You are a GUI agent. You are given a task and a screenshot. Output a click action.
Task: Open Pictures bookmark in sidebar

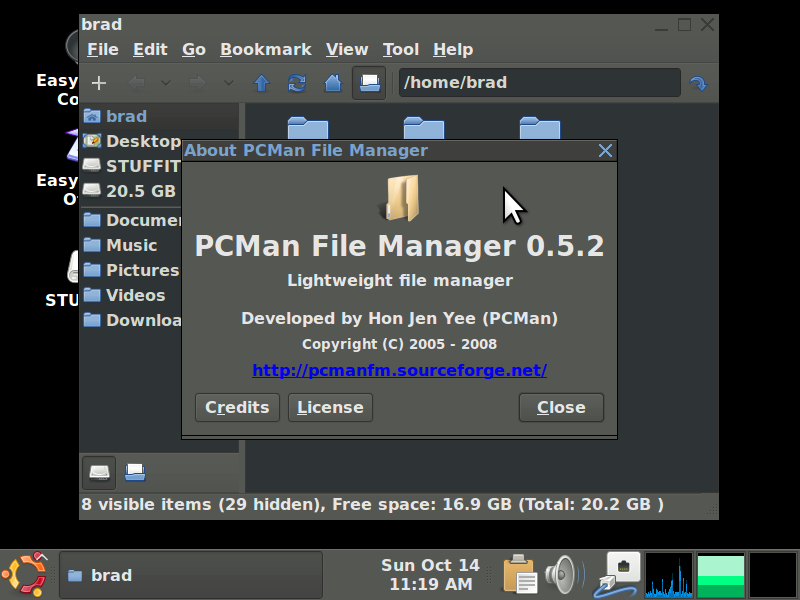coord(132,270)
